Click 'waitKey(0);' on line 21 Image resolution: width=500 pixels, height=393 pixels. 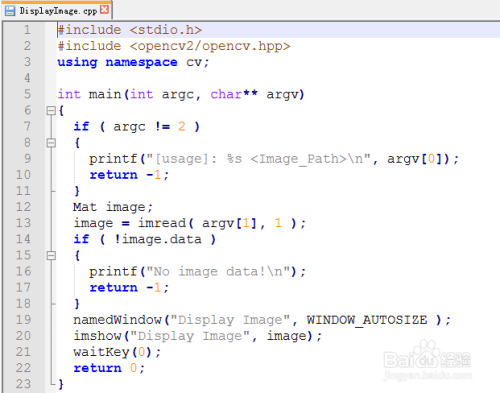coord(117,352)
